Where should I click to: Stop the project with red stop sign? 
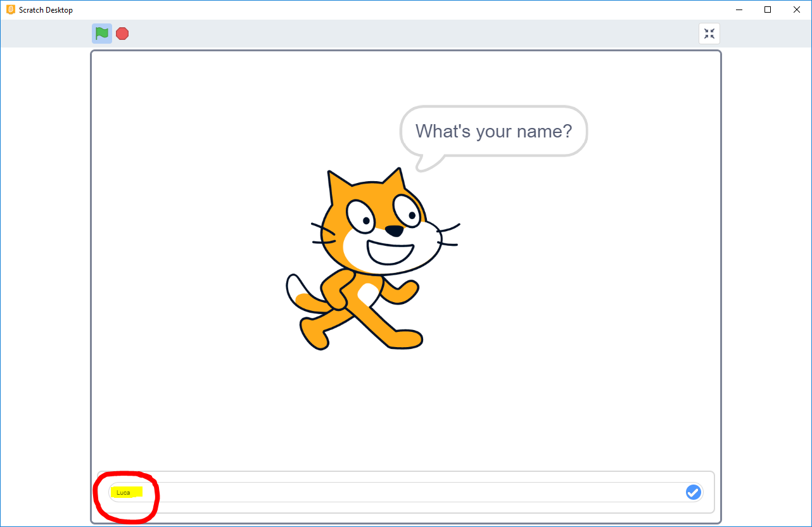pyautogui.click(x=122, y=34)
